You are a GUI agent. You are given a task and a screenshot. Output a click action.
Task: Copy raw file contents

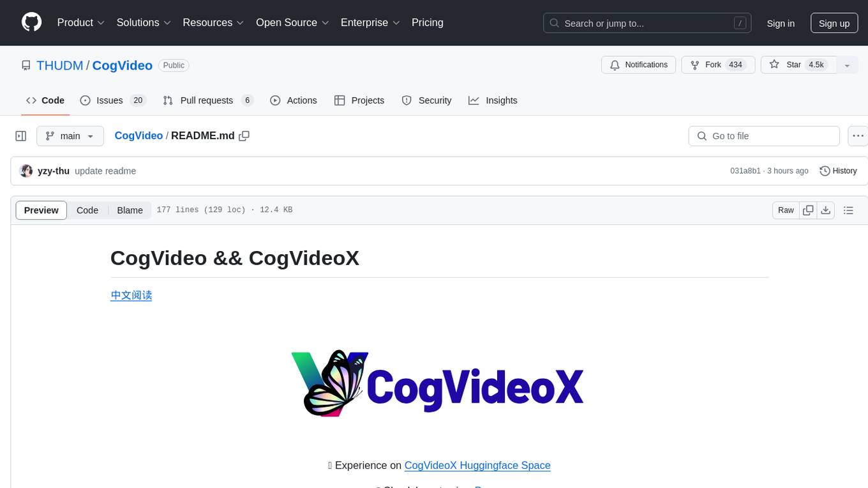pyautogui.click(x=808, y=210)
